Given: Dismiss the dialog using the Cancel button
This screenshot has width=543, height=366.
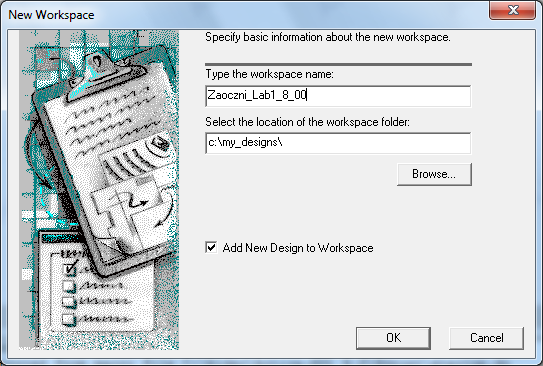Looking at the screenshot, I should 487,338.
